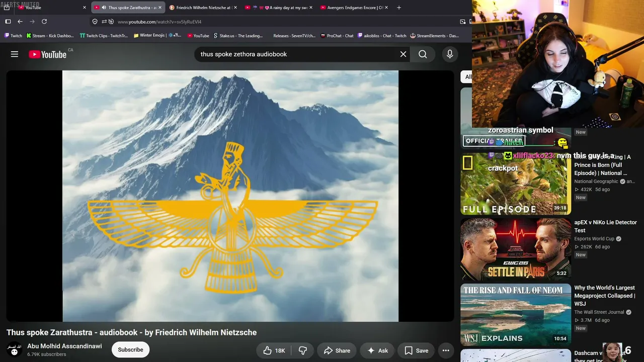
Task: Click the 6.79K subscribers count
Action: pos(46,354)
